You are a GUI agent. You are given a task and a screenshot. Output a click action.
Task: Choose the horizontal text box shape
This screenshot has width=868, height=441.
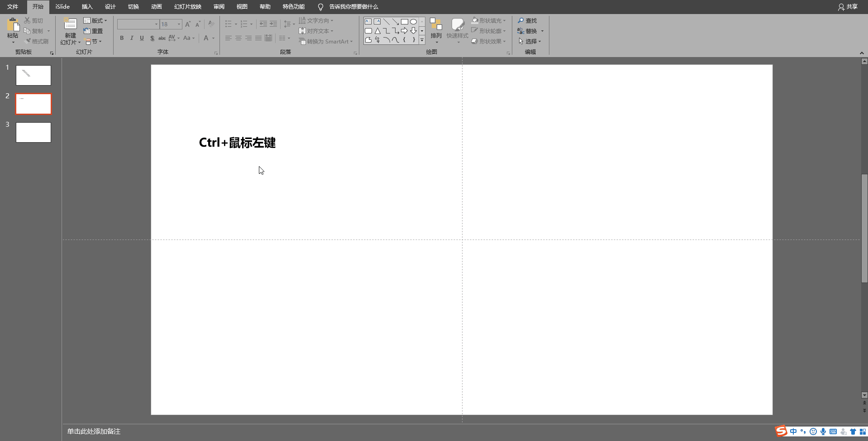(368, 22)
